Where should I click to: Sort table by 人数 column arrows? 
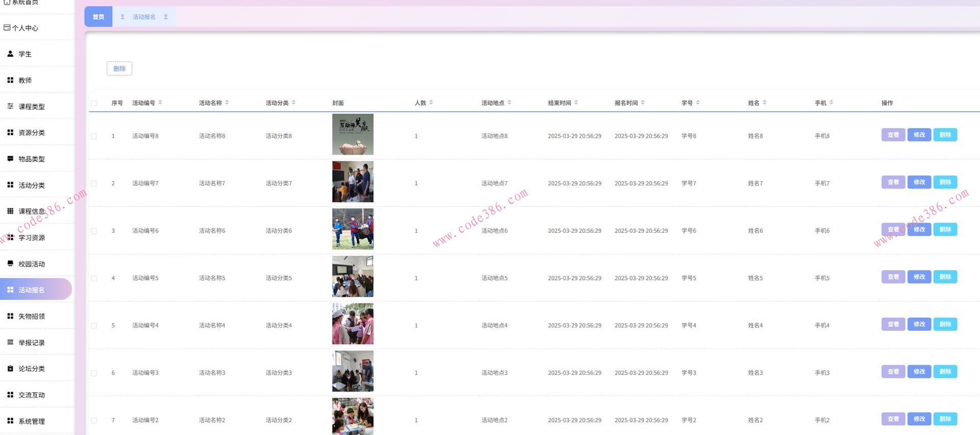(x=431, y=103)
